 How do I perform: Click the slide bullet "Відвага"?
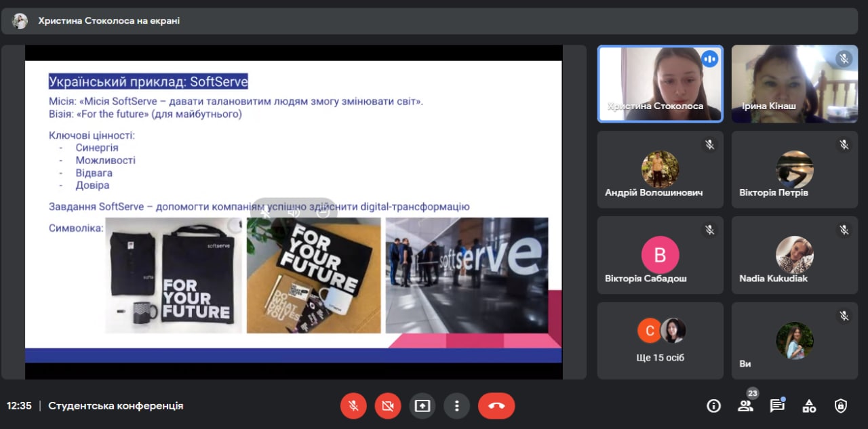pyautogui.click(x=94, y=173)
